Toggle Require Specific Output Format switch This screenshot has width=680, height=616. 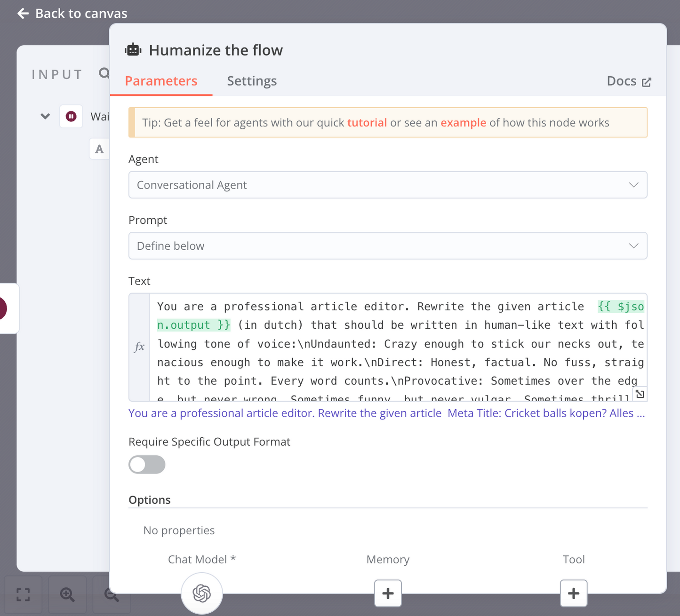tap(147, 465)
